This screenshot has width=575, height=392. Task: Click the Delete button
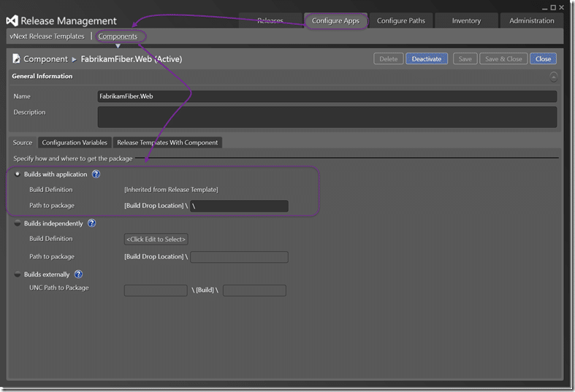pos(389,59)
